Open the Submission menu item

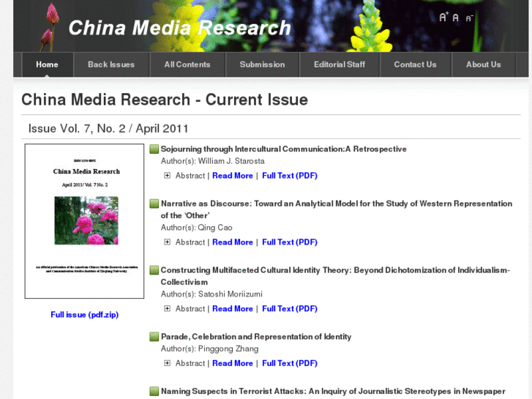click(262, 64)
